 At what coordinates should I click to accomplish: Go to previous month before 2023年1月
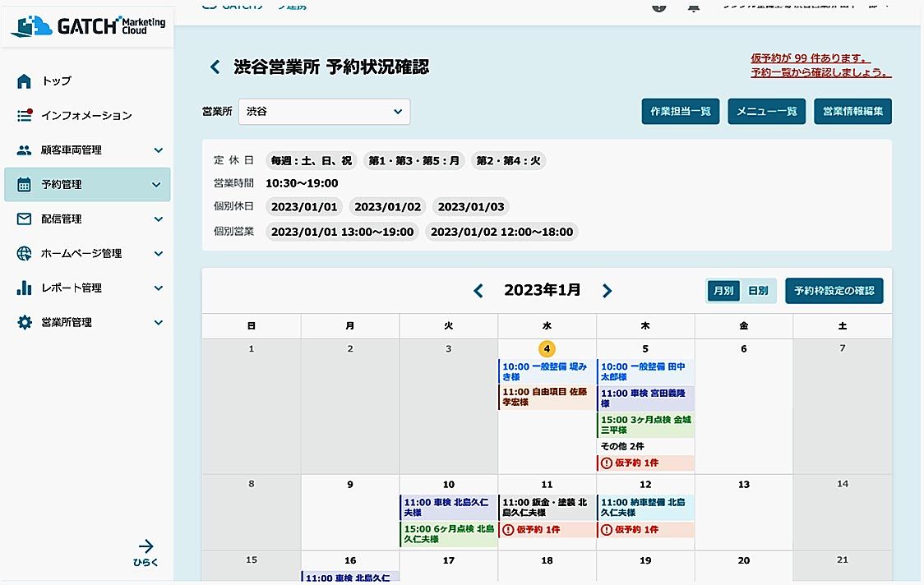(478, 291)
